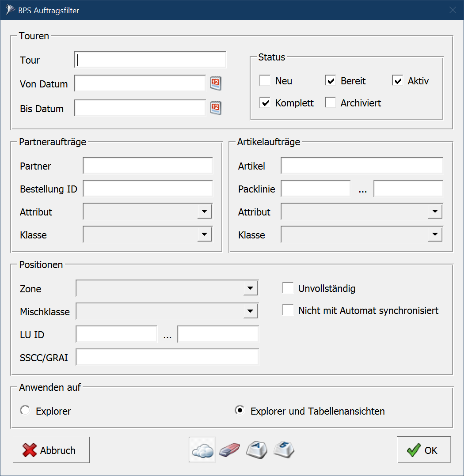Expand the Zone dropdown
Image resolution: width=464 pixels, height=476 pixels.
point(250,288)
